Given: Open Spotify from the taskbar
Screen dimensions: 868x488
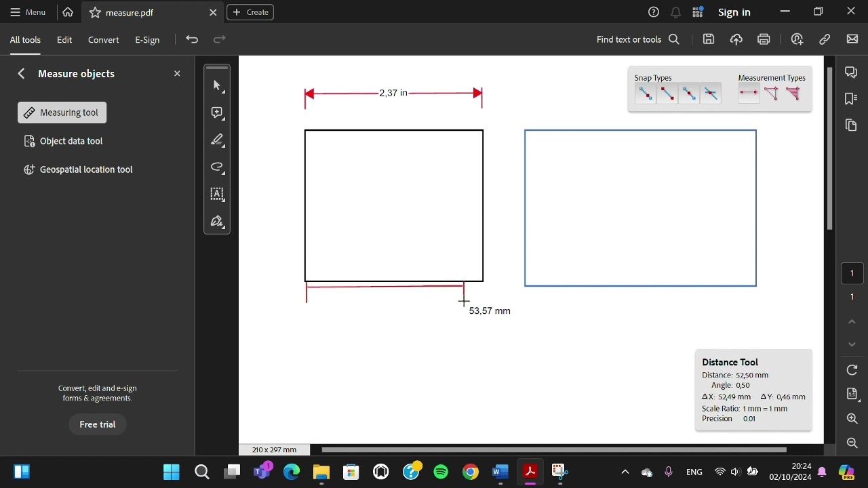Looking at the screenshot, I should 441,472.
